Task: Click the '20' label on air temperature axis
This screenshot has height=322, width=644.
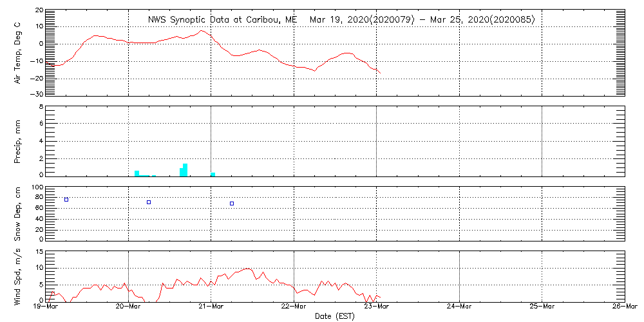Action: pos(39,10)
